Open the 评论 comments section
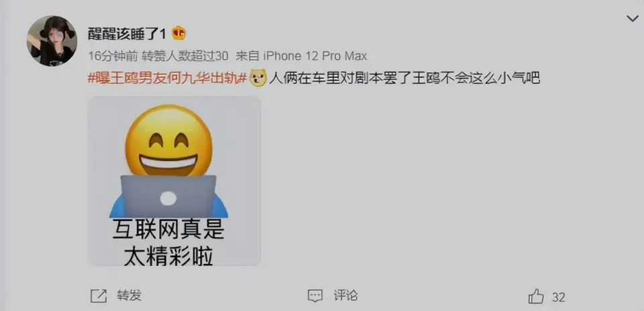The width and height of the screenshot is (644, 311). (345, 296)
